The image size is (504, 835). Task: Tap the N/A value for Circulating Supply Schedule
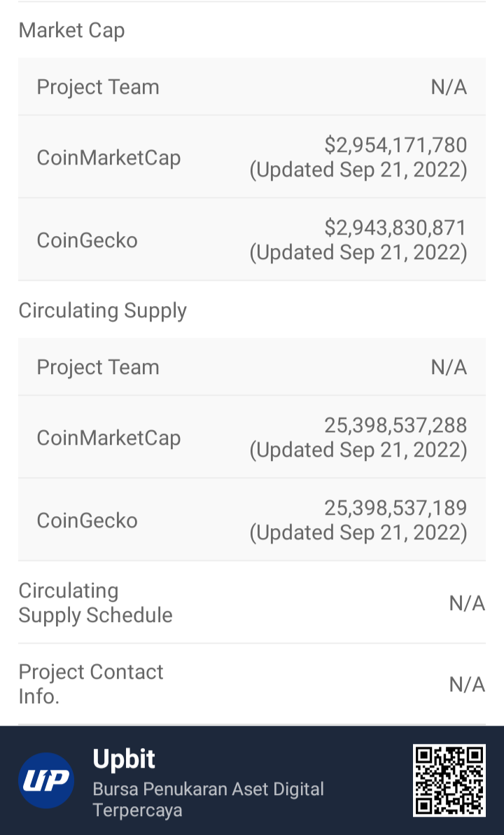[x=467, y=603]
